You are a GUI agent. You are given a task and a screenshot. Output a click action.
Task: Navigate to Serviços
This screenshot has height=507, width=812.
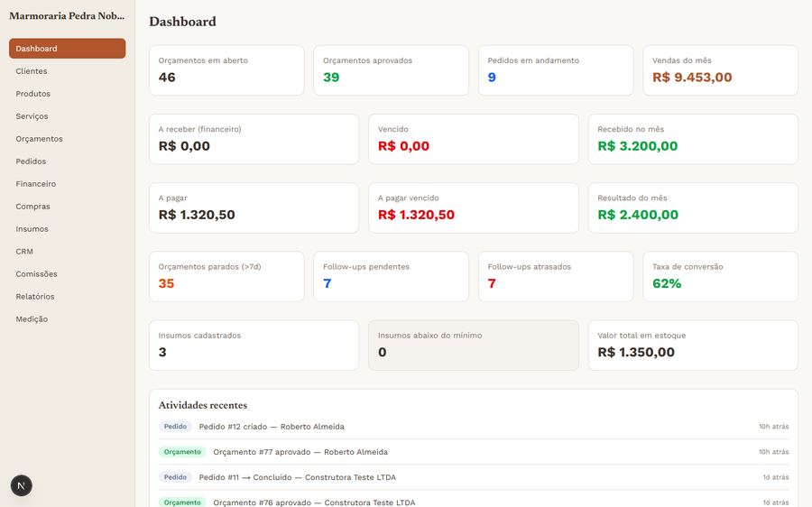[x=68, y=116]
